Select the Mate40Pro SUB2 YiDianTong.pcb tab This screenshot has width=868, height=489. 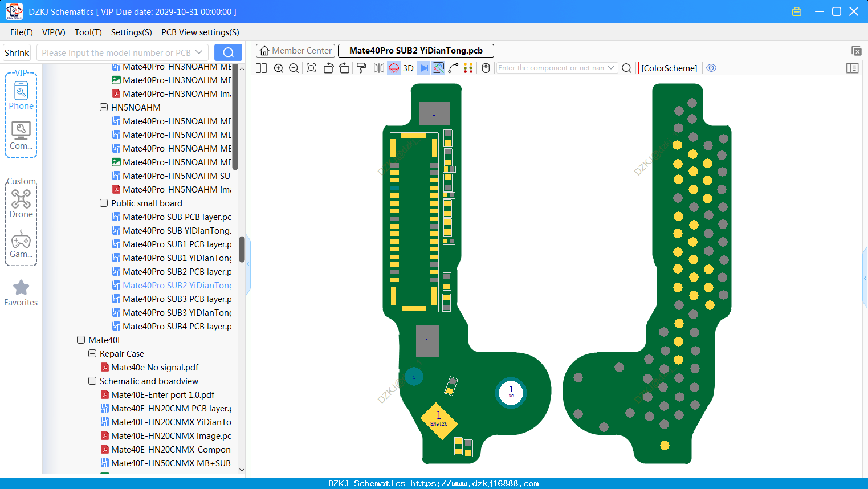[416, 51]
